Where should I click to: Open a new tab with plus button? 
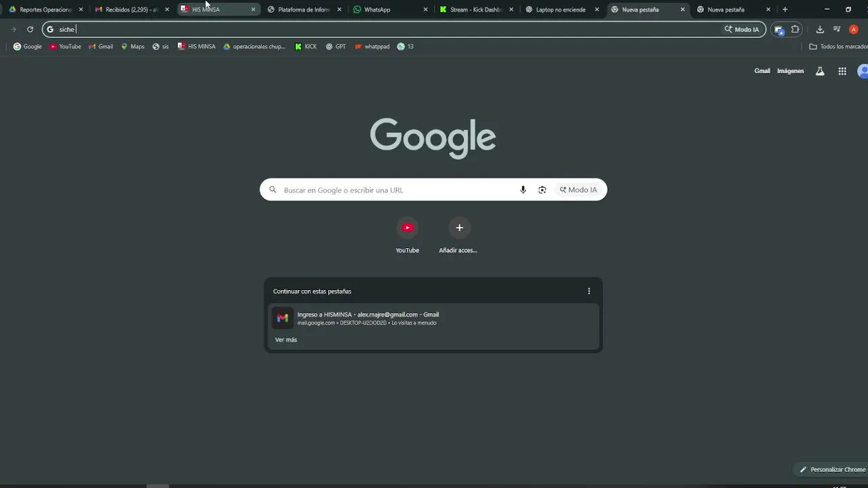[x=785, y=9]
